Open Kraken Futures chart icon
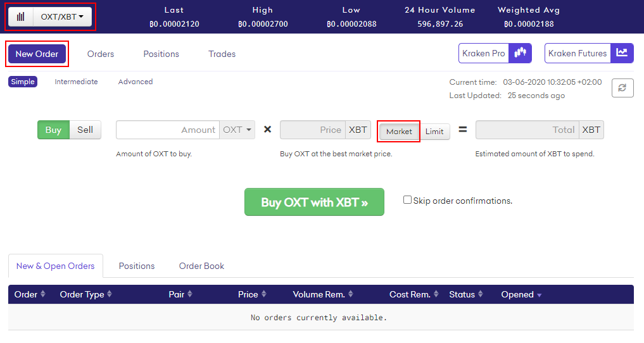The image size is (644, 343). tap(622, 53)
